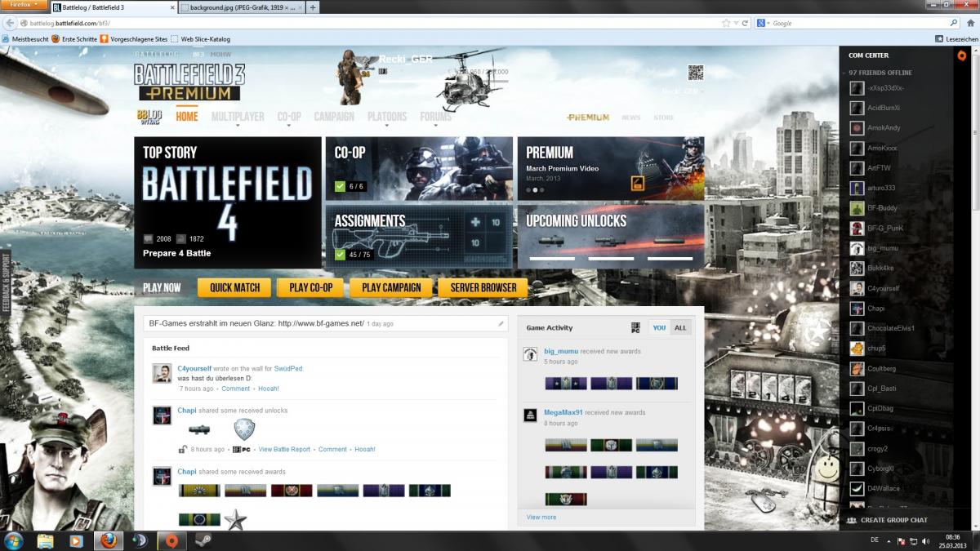
Task: Click MegaMax91's avatar in Game Activity
Action: pyautogui.click(x=530, y=415)
